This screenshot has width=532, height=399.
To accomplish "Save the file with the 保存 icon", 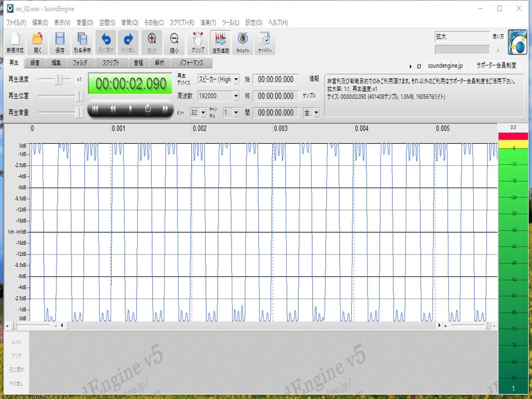I will (x=59, y=42).
